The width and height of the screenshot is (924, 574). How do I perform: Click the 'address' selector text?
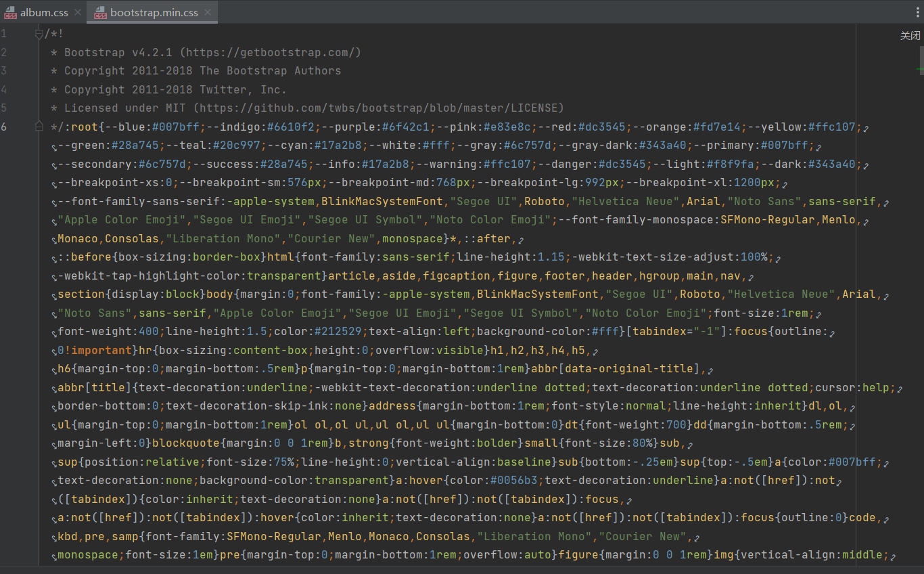point(392,405)
